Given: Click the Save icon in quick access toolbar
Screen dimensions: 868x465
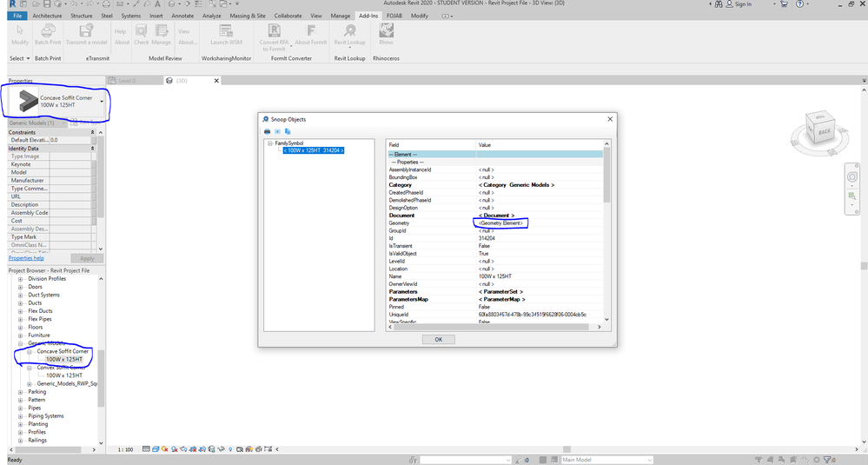Looking at the screenshot, I should tap(47, 3).
